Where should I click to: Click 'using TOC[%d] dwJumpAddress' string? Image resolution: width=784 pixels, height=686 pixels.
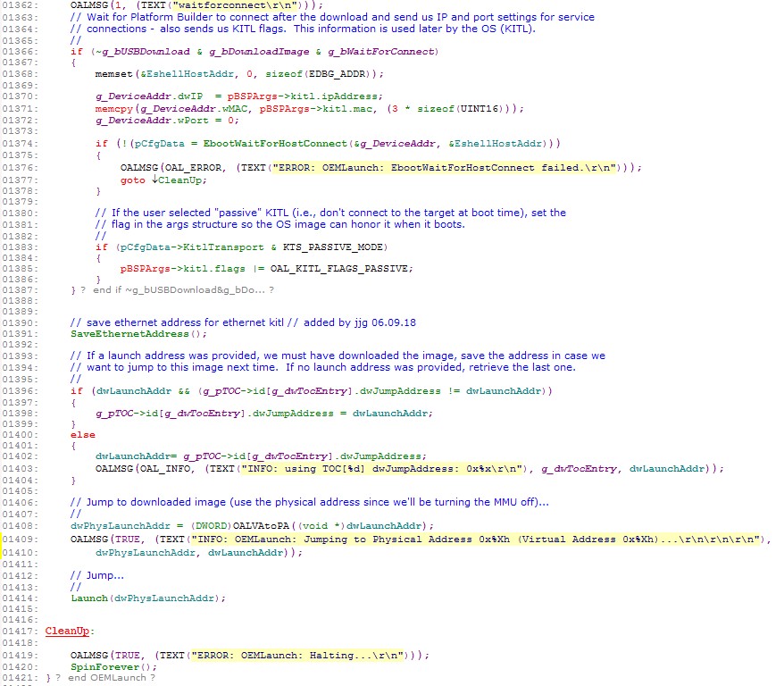coord(382,469)
